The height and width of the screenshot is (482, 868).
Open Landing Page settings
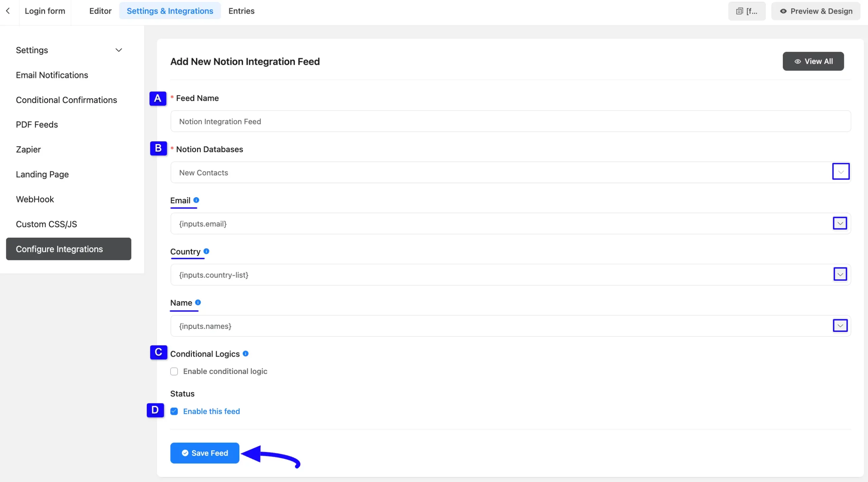(x=42, y=174)
